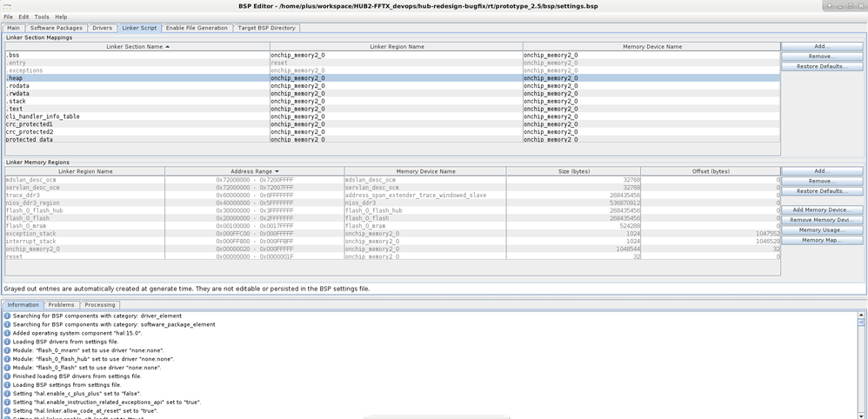Click Restore Defaults in Linker Section Mappings
Image resolution: width=868 pixels, height=419 pixels.
tap(822, 66)
